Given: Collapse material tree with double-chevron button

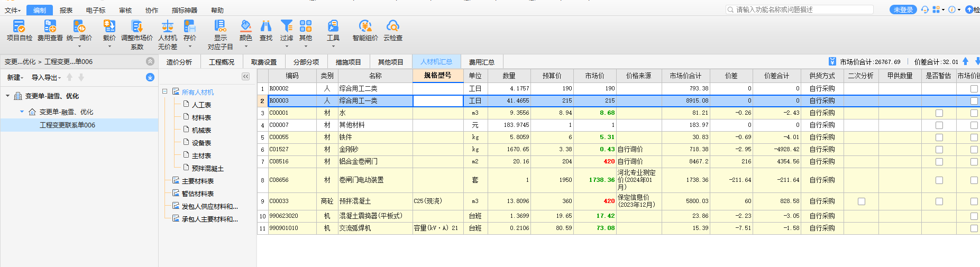Looking at the screenshot, I should (245, 76).
